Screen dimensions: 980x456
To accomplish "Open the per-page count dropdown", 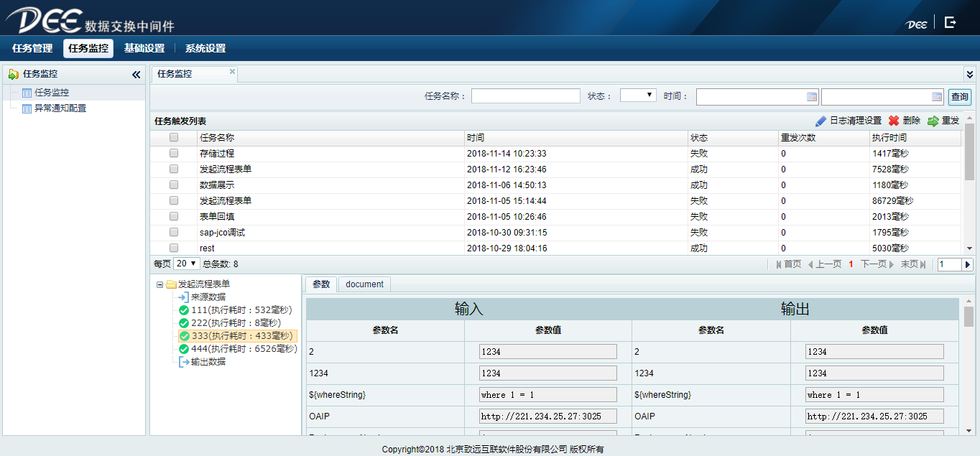I will click(x=186, y=264).
